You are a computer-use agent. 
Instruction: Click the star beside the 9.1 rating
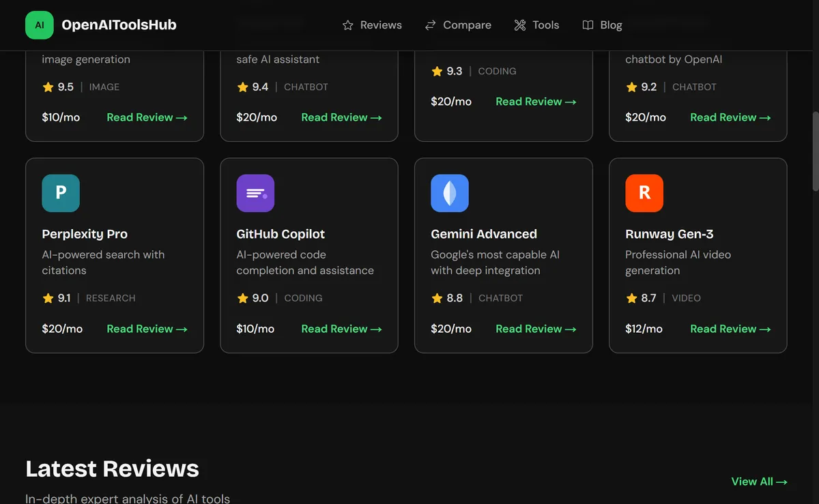[48, 298]
